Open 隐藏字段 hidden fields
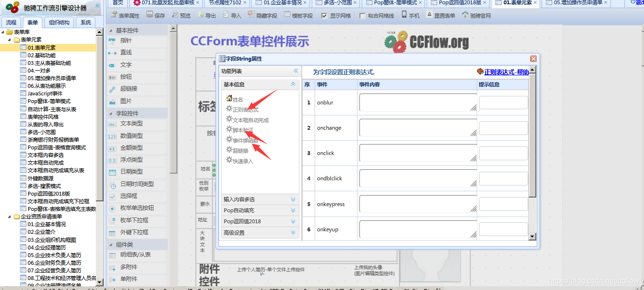 [263, 15]
